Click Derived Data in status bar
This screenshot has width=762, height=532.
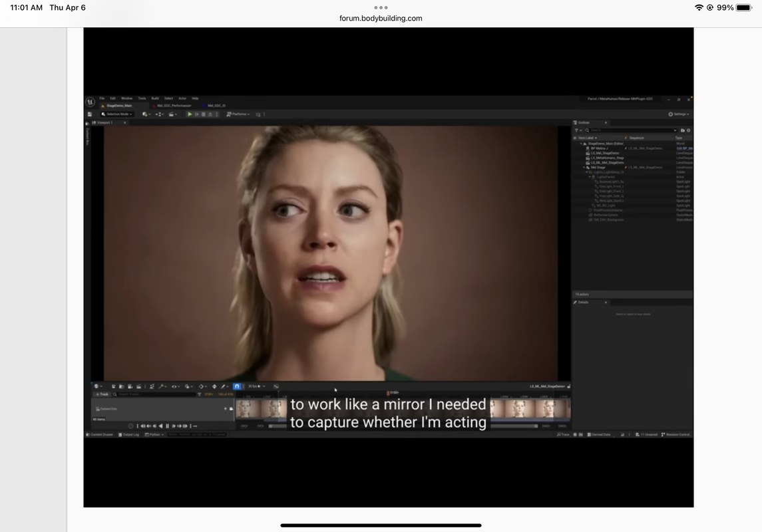click(599, 434)
